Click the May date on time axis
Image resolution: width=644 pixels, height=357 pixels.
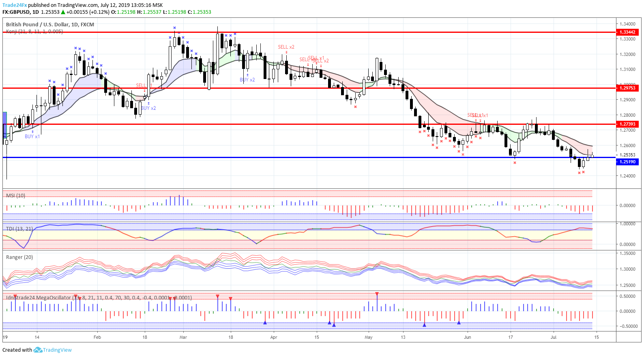tap(369, 337)
